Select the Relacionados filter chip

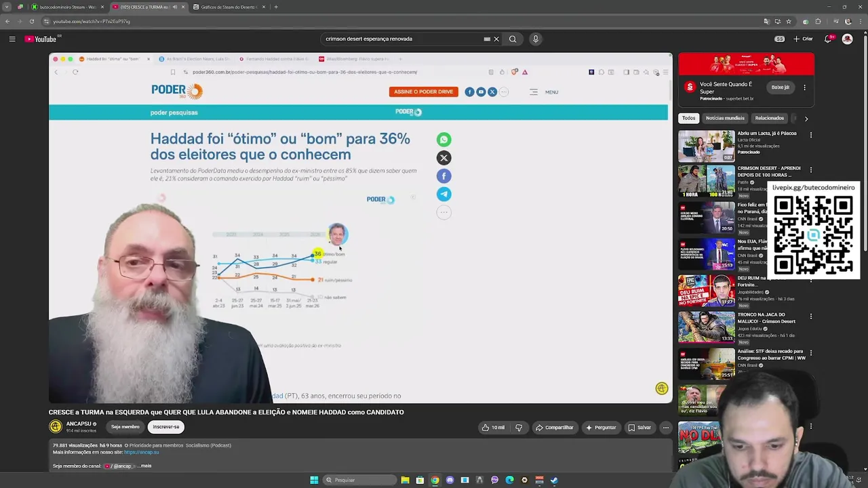770,118
